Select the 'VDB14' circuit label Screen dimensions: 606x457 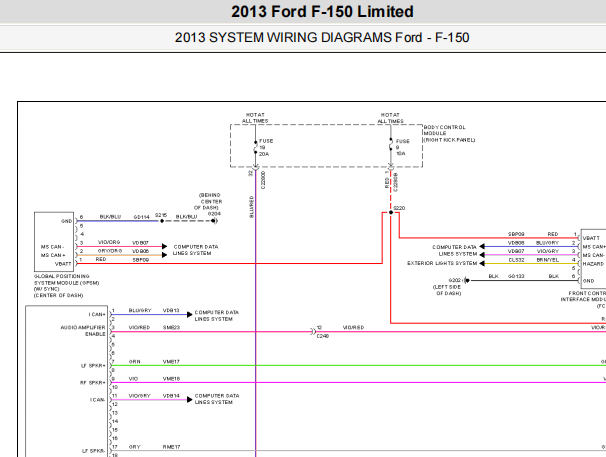(171, 396)
